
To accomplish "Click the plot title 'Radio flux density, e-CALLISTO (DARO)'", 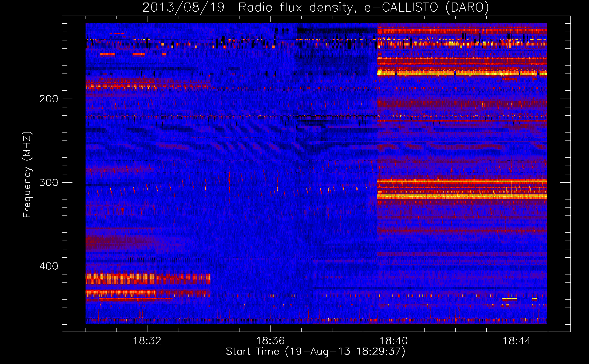I will click(364, 7).
